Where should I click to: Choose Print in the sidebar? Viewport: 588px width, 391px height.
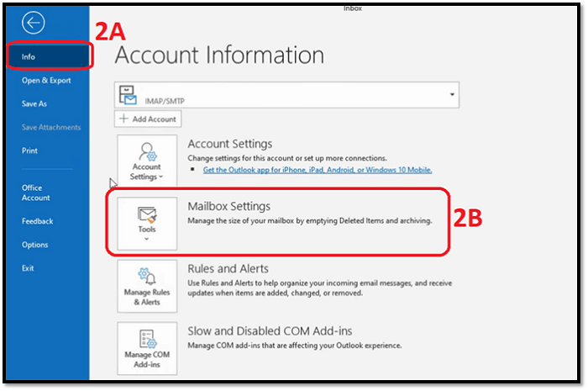click(x=29, y=151)
